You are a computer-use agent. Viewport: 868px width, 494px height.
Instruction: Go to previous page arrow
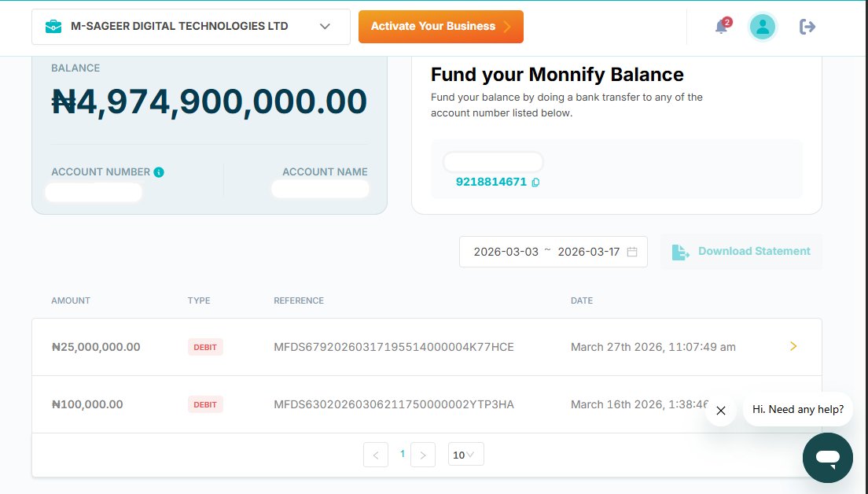[x=376, y=455]
